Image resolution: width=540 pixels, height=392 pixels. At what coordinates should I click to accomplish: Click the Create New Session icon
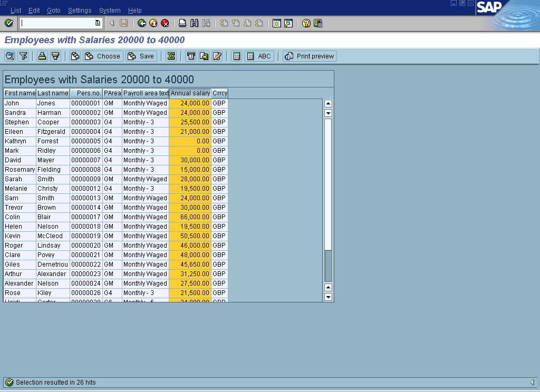[276, 23]
